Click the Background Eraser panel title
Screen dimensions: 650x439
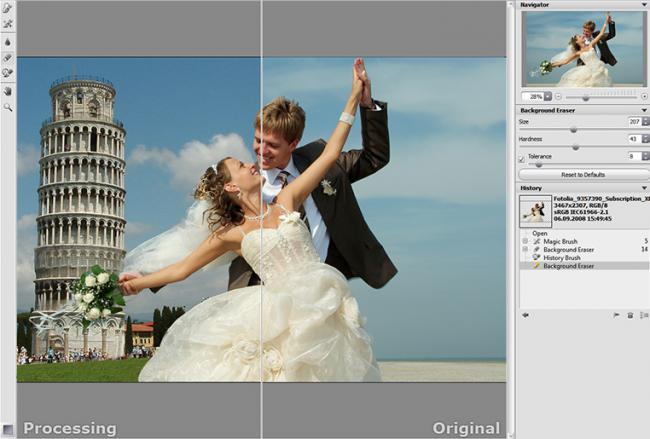tap(548, 110)
